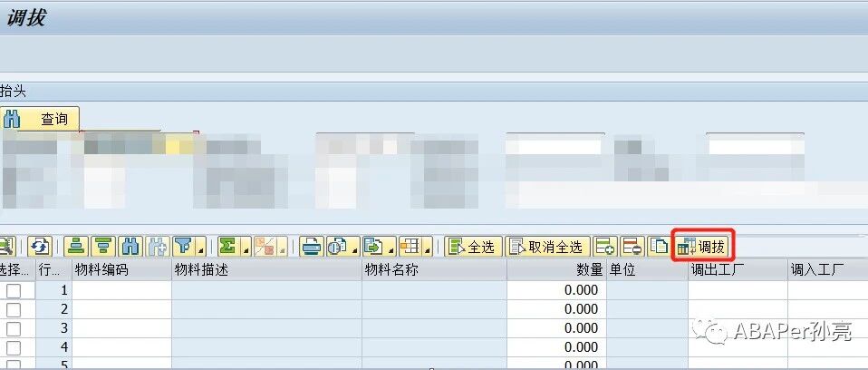
Task: Click the 抬头 header group title
Action: [13, 91]
